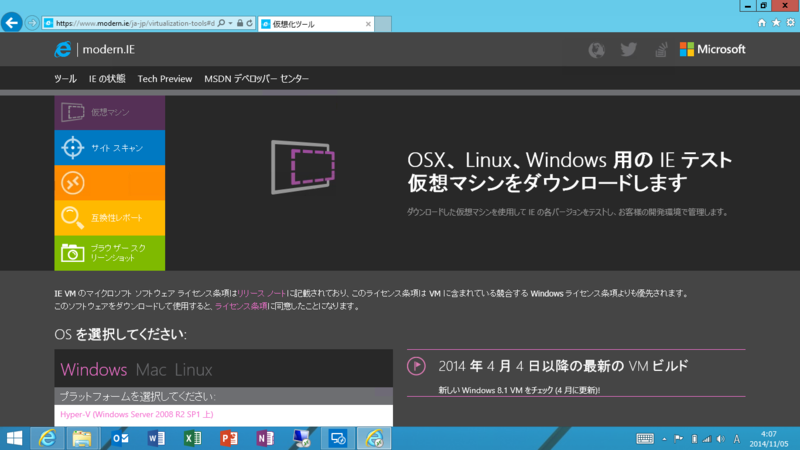Select the 互換性レポート yellow tile
Screen dimensions: 800x450
click(110, 218)
